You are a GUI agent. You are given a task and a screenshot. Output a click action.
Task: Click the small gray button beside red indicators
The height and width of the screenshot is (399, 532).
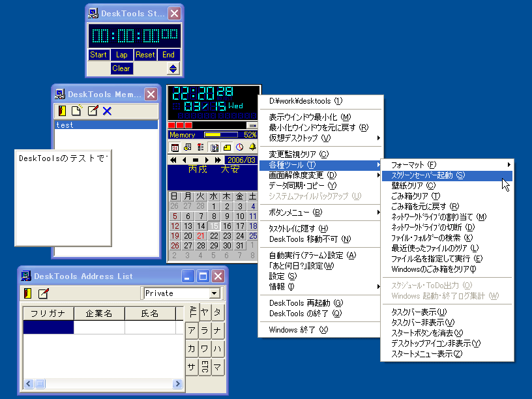pos(252,126)
